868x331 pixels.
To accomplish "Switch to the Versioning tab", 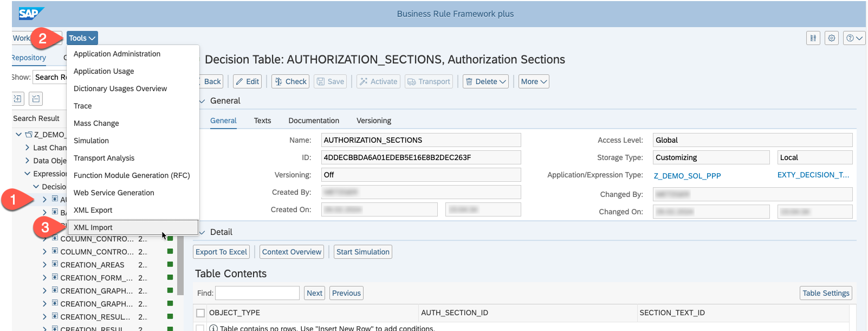I will (x=373, y=120).
